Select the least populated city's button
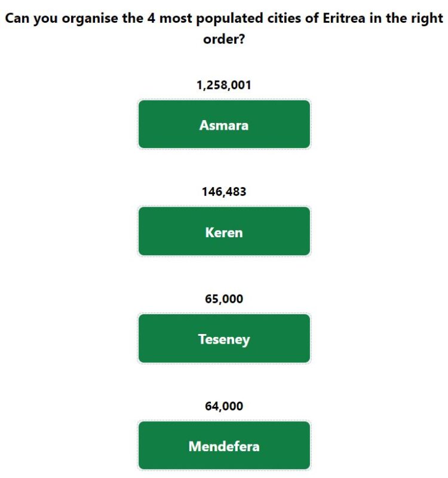Image resolution: width=448 pixels, height=478 pixels. pyautogui.click(x=224, y=445)
